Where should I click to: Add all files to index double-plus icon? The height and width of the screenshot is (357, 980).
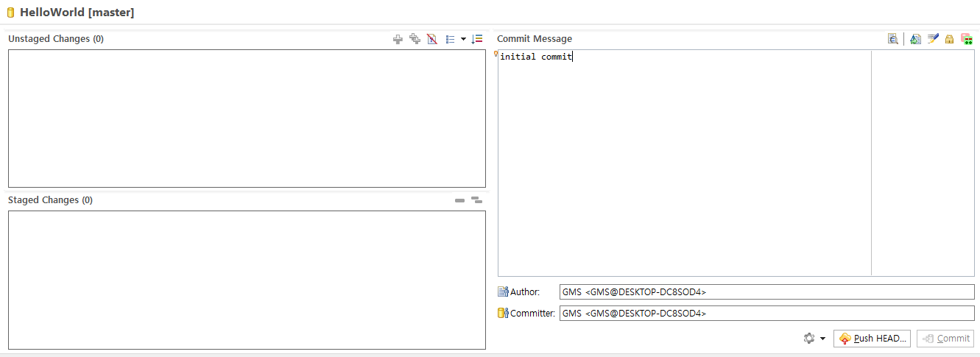[x=415, y=39]
